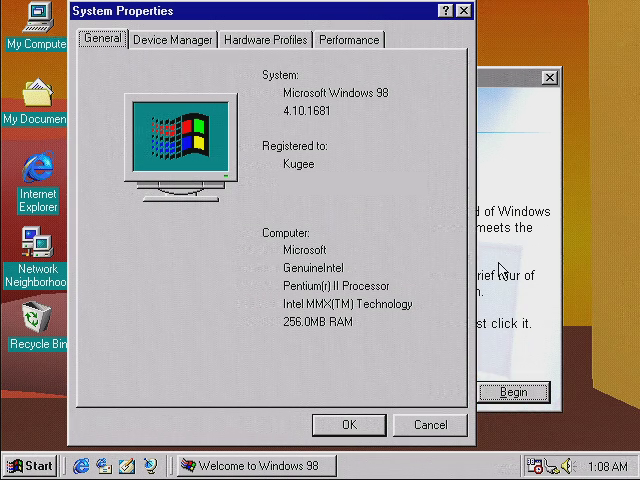
Task: Click the View Channels quick launch icon
Action: 150,466
